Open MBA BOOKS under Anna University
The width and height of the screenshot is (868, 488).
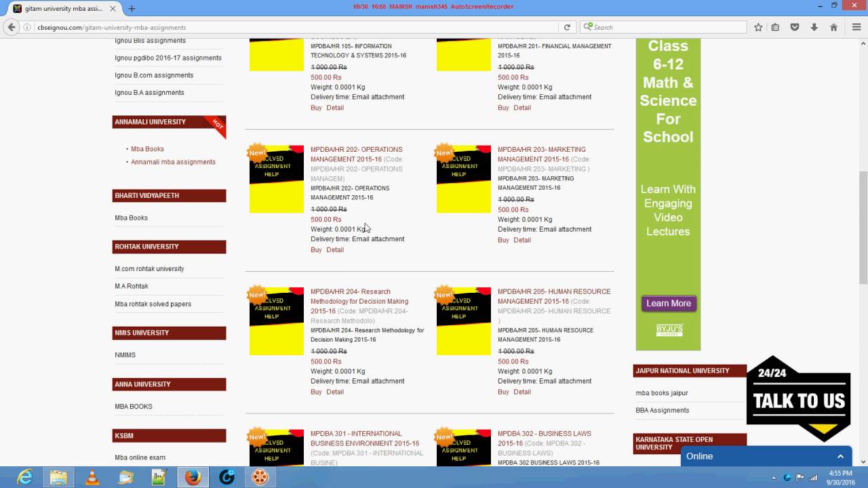pyautogui.click(x=134, y=407)
